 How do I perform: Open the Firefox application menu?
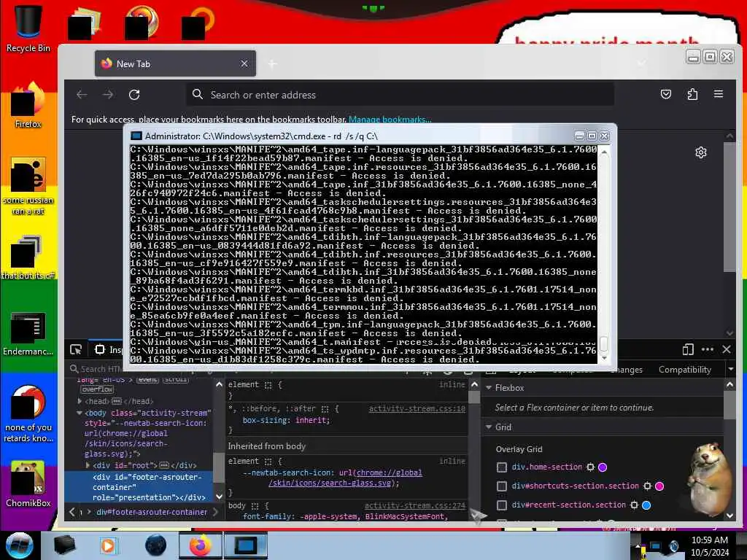[719, 94]
